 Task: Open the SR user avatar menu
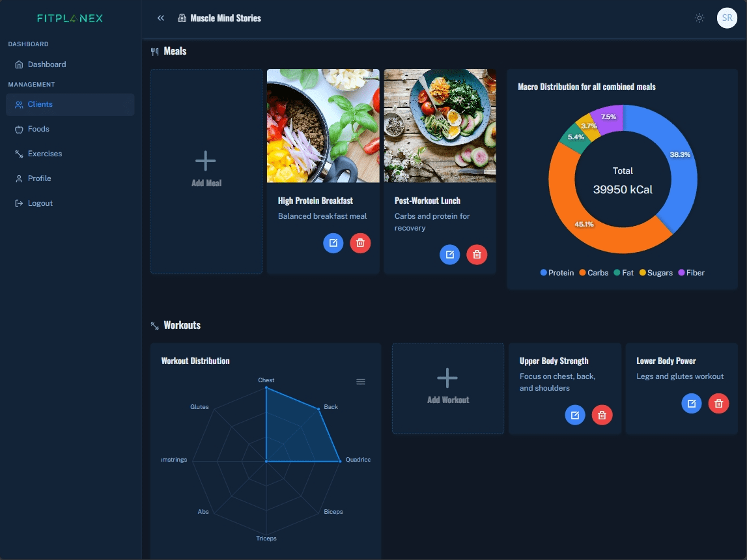pyautogui.click(x=727, y=18)
